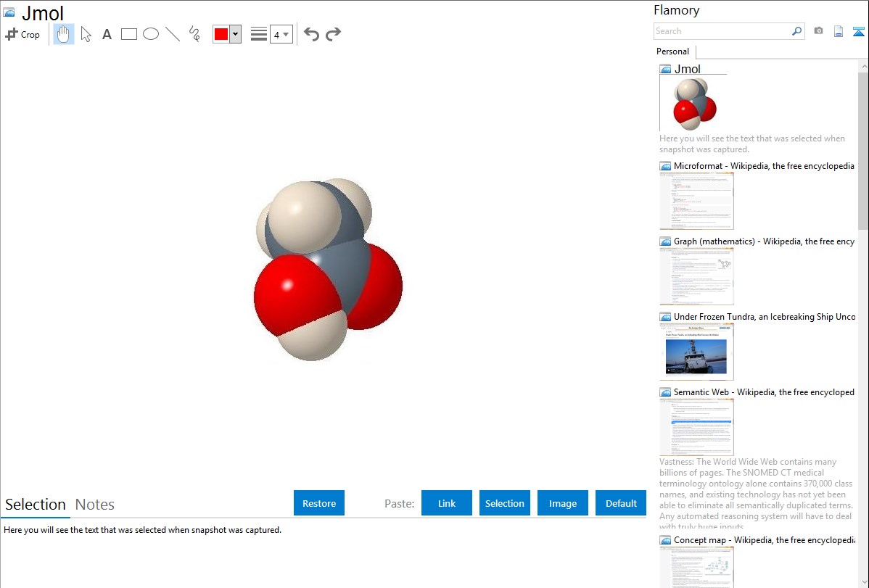Click the Restore button
This screenshot has width=869, height=588.
click(319, 503)
